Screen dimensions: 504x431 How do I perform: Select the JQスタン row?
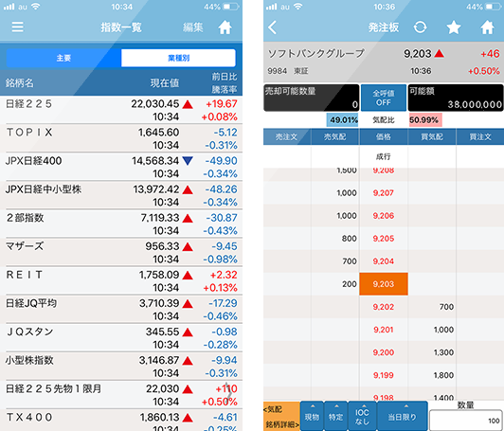pos(121,338)
